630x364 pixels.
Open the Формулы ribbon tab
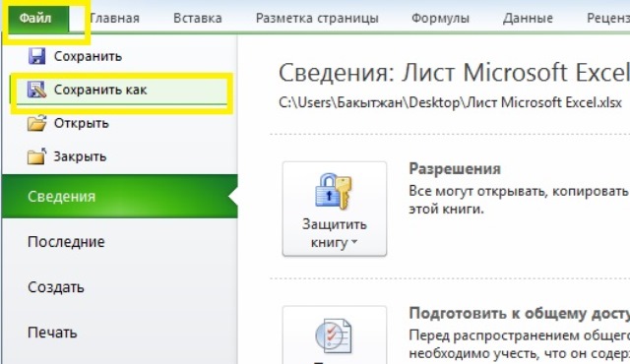[x=440, y=19]
